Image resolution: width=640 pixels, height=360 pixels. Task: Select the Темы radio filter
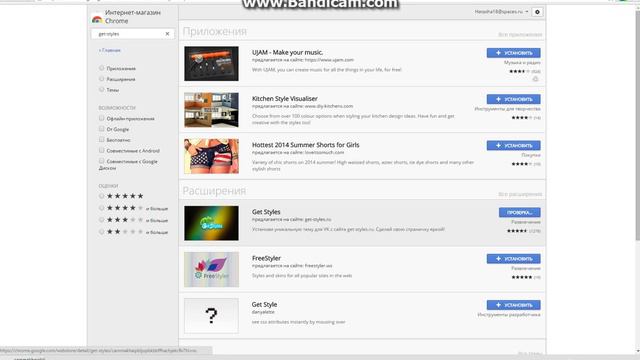tap(102, 89)
